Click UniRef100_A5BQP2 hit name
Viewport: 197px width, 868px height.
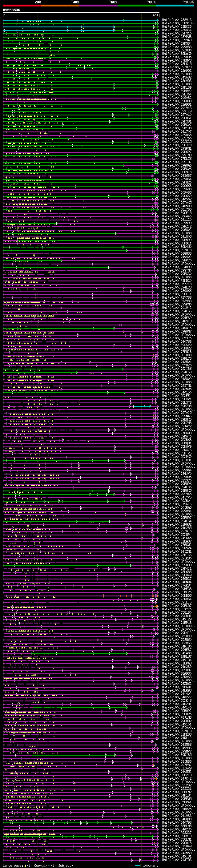point(177,711)
